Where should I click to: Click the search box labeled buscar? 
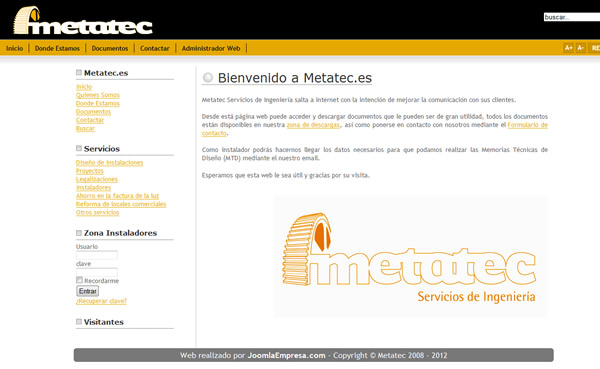(572, 17)
